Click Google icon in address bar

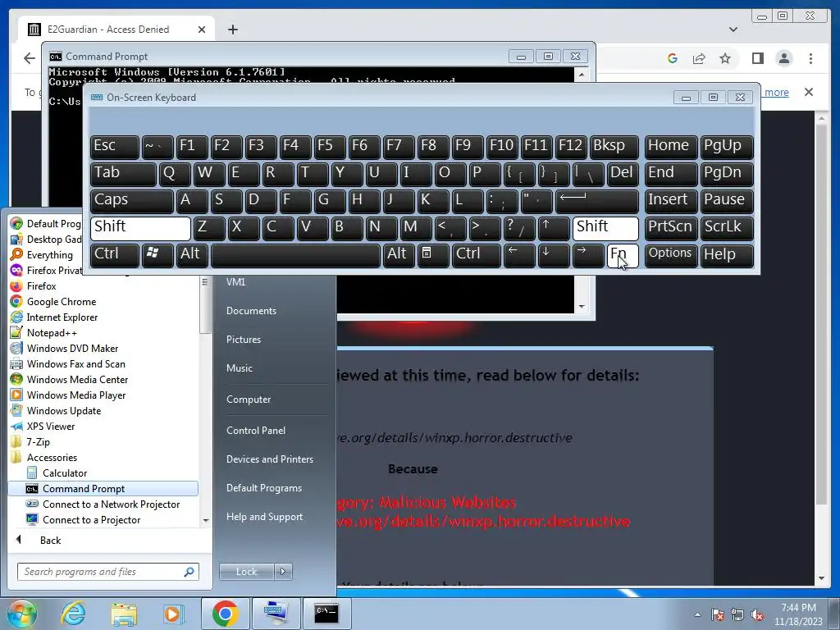pos(673,58)
